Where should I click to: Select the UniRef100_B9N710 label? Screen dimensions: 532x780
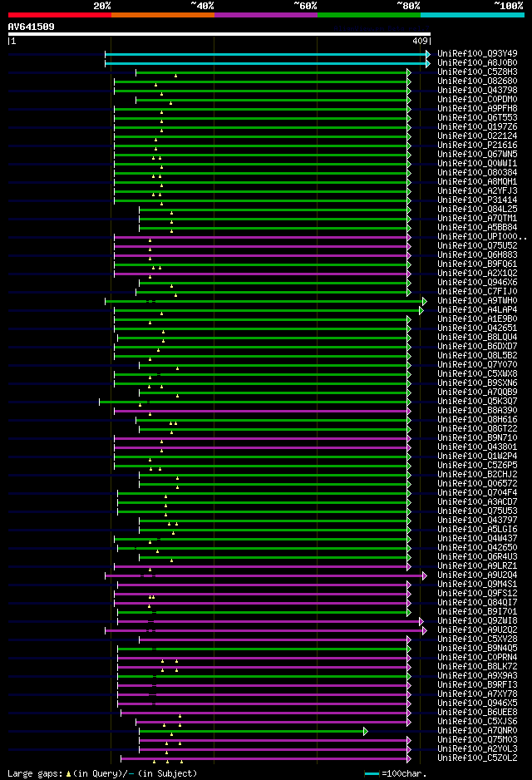[x=477, y=437]
